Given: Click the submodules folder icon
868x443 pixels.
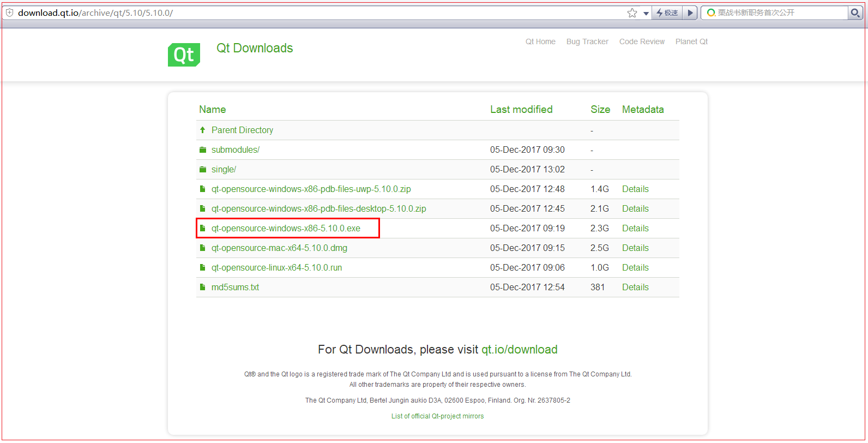Looking at the screenshot, I should pos(203,149).
